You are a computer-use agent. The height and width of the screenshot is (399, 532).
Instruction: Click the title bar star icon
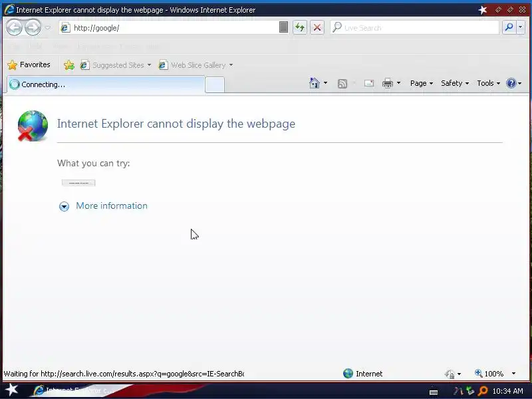click(483, 10)
